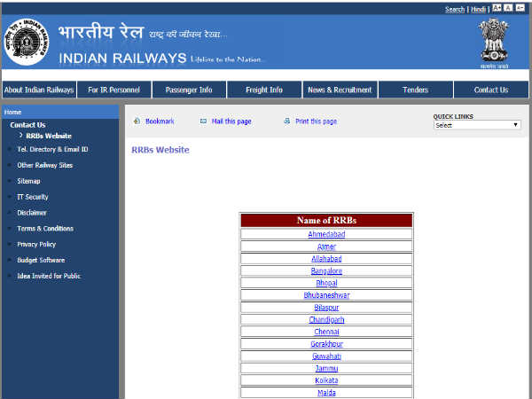Open the Jammu RRB link
Image resolution: width=532 pixels, height=399 pixels.
click(326, 369)
